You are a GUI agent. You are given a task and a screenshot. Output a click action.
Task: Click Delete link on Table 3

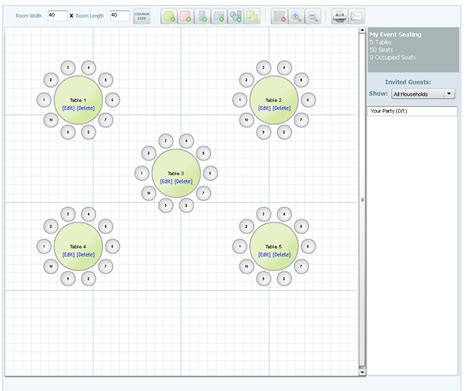[183, 182]
